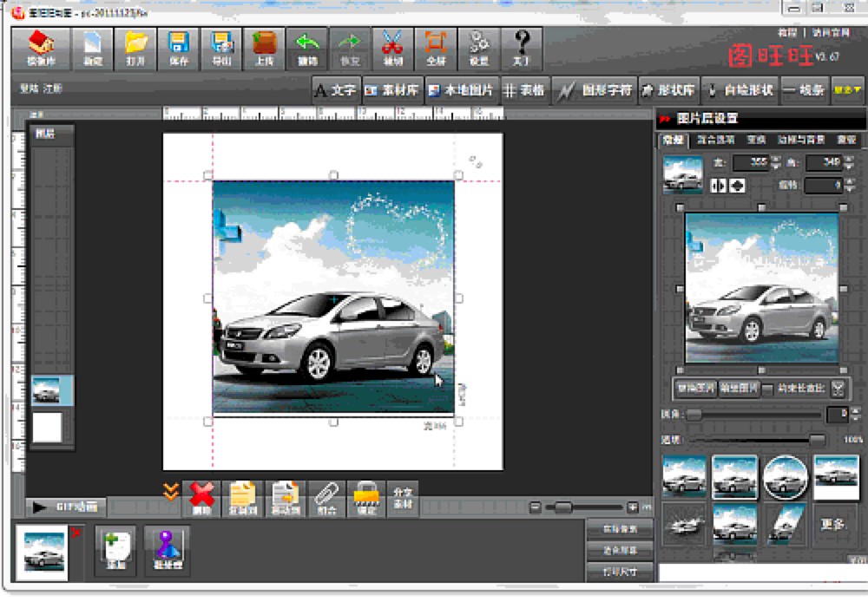The width and height of the screenshot is (868, 602).
Task: Click the question mark about icon
Action: coord(522,48)
